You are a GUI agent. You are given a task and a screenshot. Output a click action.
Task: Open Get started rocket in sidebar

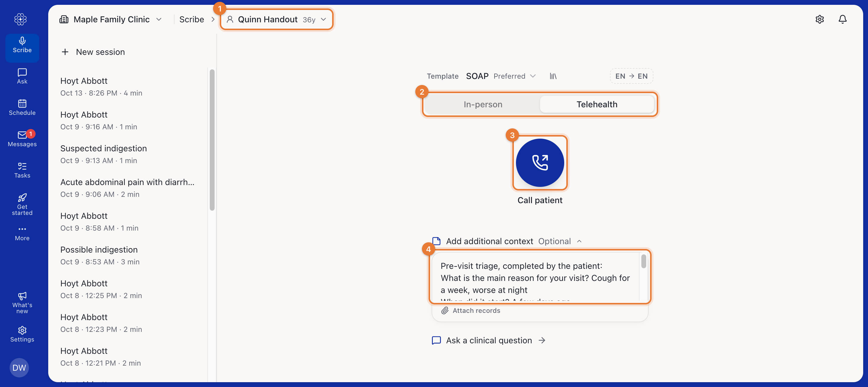tap(22, 205)
